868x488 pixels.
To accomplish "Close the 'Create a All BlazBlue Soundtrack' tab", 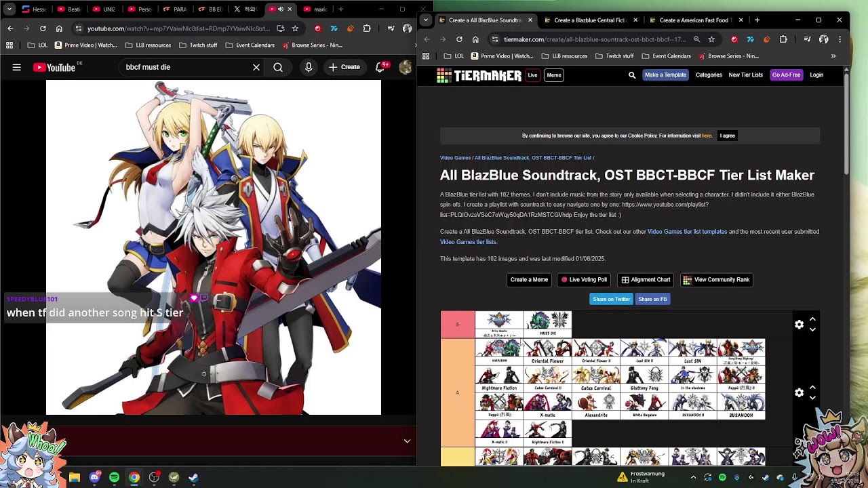I will pos(530,20).
